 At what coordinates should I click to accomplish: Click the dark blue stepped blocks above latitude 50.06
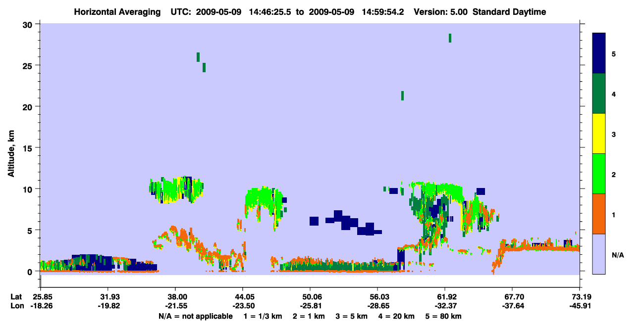pos(345,223)
